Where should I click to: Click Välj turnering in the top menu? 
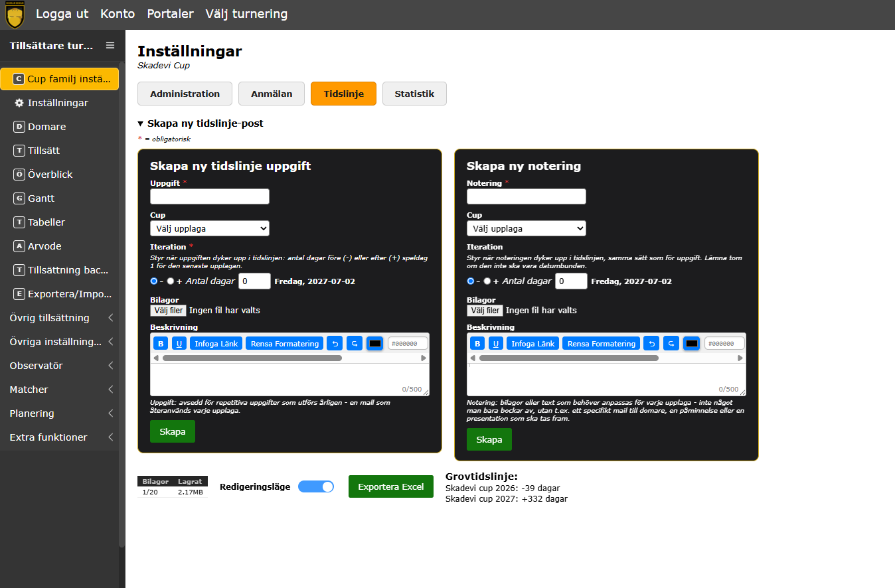coord(246,14)
